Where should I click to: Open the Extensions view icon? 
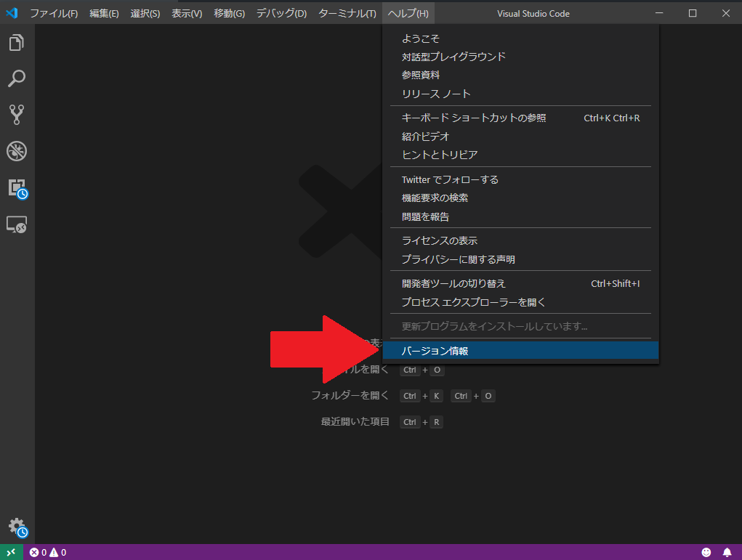coord(18,189)
